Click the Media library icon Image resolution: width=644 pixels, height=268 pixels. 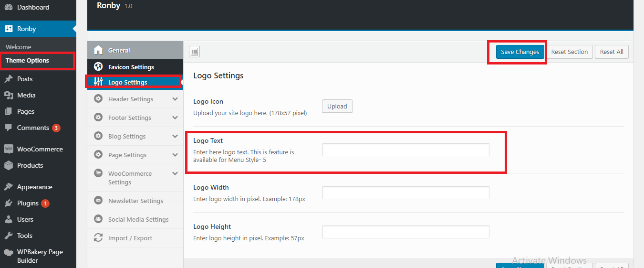[x=9, y=95]
